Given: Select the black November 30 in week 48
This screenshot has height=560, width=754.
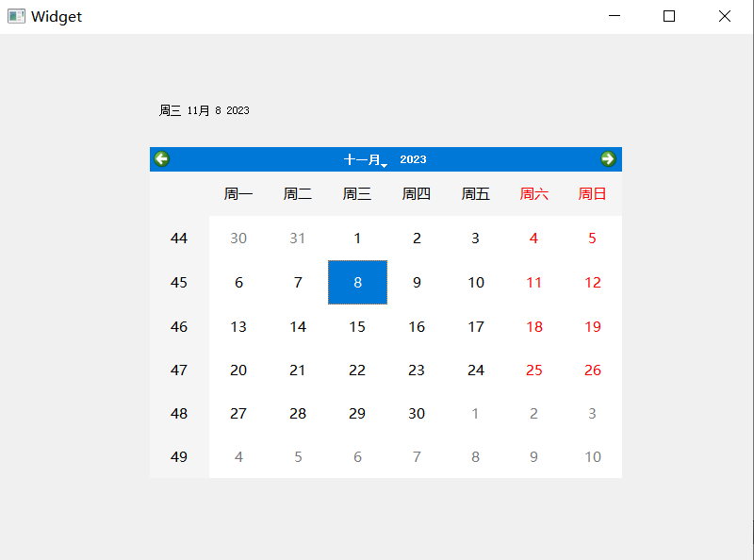Looking at the screenshot, I should (x=417, y=413).
